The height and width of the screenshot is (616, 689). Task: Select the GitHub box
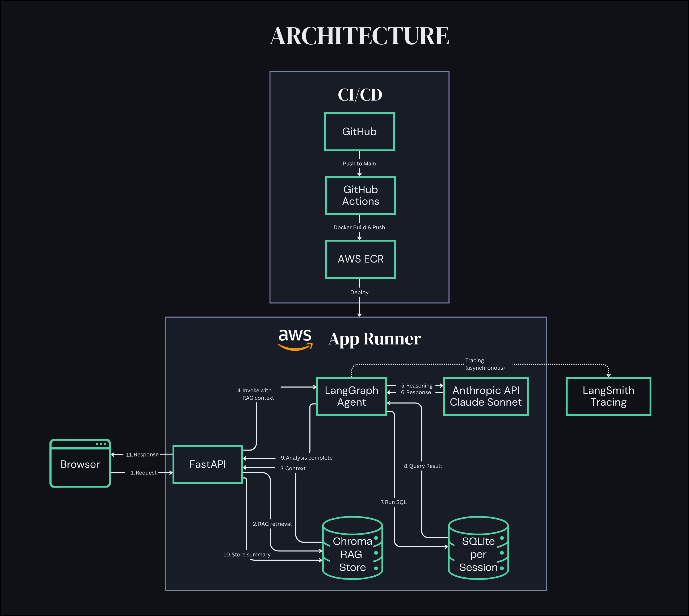359,132
